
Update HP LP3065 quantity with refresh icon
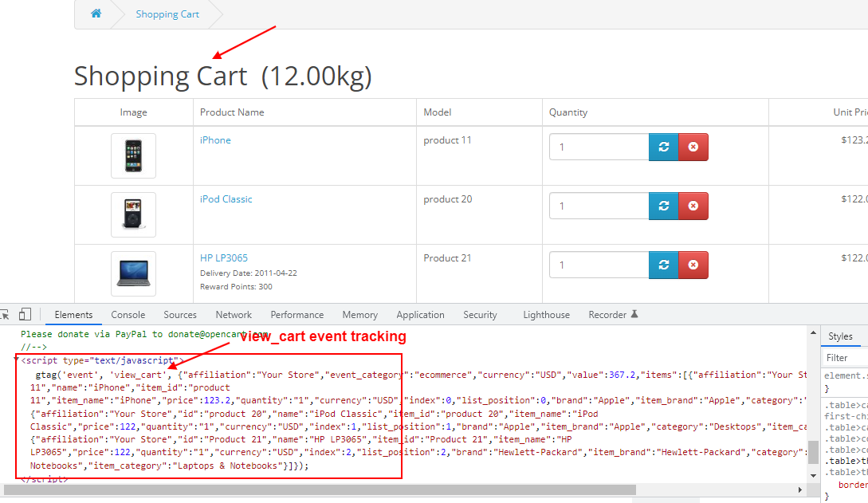tap(664, 265)
